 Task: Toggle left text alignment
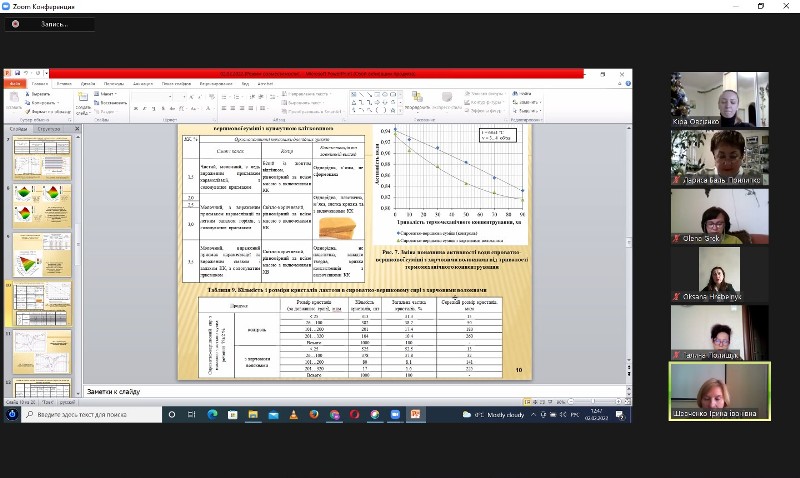(x=224, y=108)
